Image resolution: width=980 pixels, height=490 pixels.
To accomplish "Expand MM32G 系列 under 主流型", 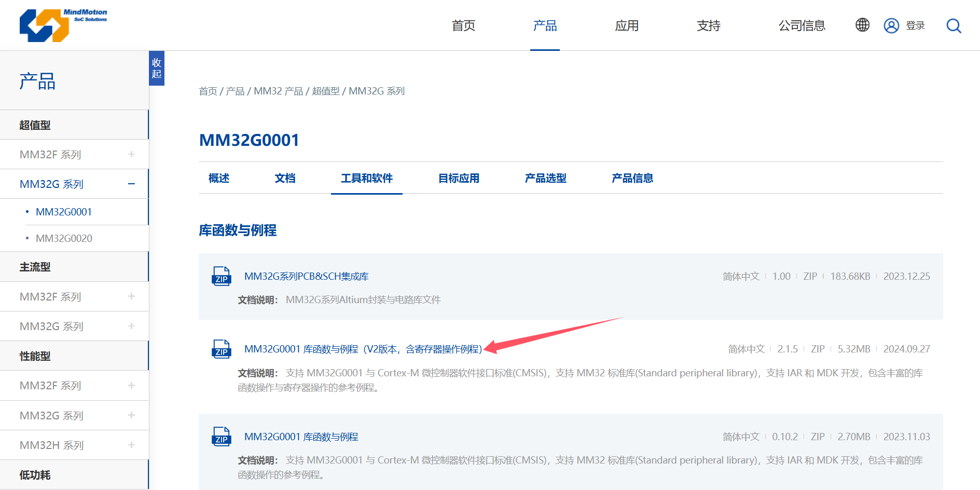I will pos(131,326).
